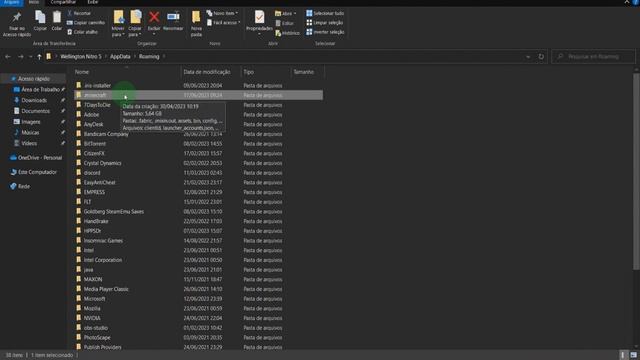Viewport: 640px width, 360px height.
Task: Switch to details view in status bar
Action: pos(623,355)
